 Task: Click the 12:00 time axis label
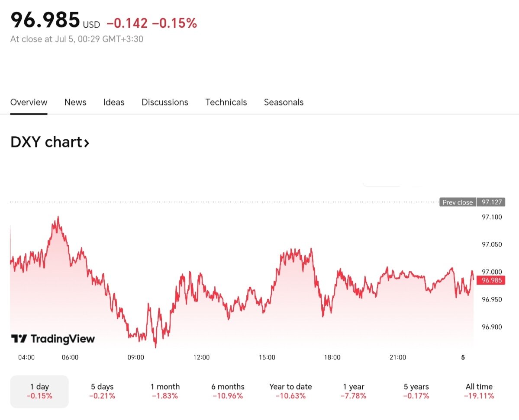pos(201,357)
